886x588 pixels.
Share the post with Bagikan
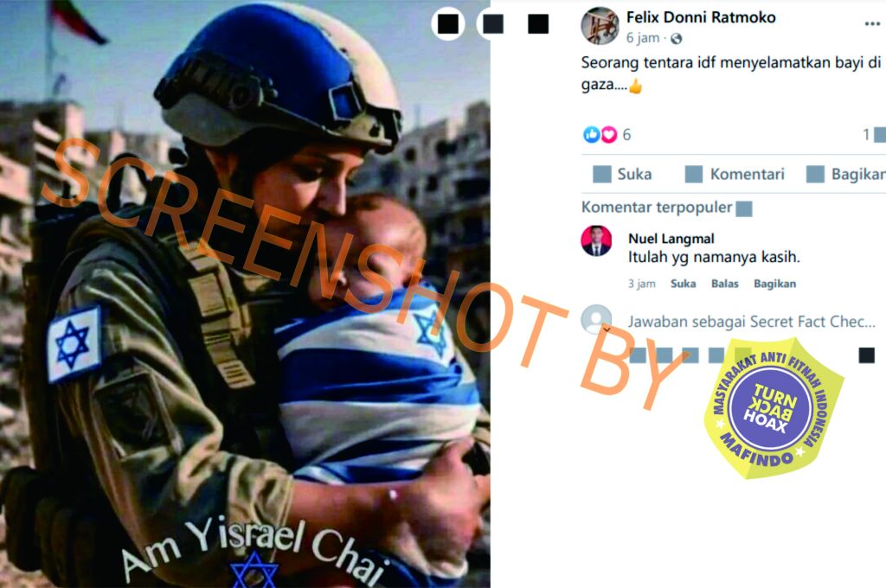846,174
